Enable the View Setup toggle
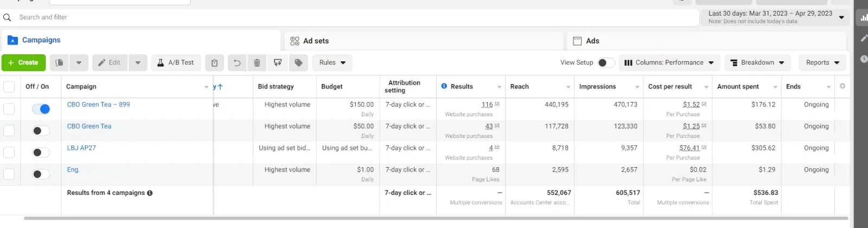This screenshot has width=868, height=228. (605, 63)
